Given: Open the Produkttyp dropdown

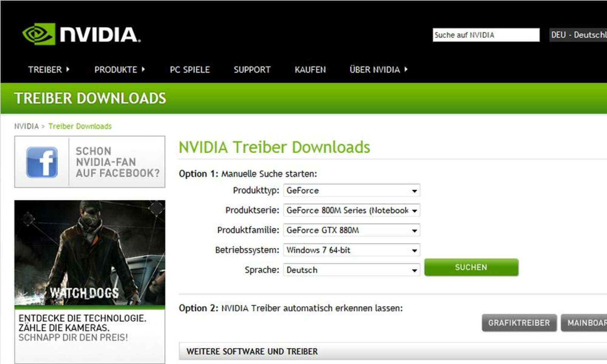Looking at the screenshot, I should coord(351,190).
